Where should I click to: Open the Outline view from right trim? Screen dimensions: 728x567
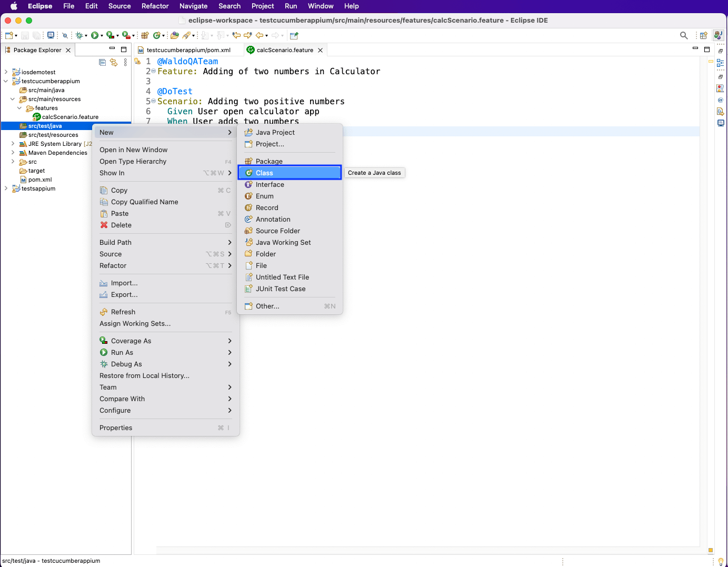point(720,63)
